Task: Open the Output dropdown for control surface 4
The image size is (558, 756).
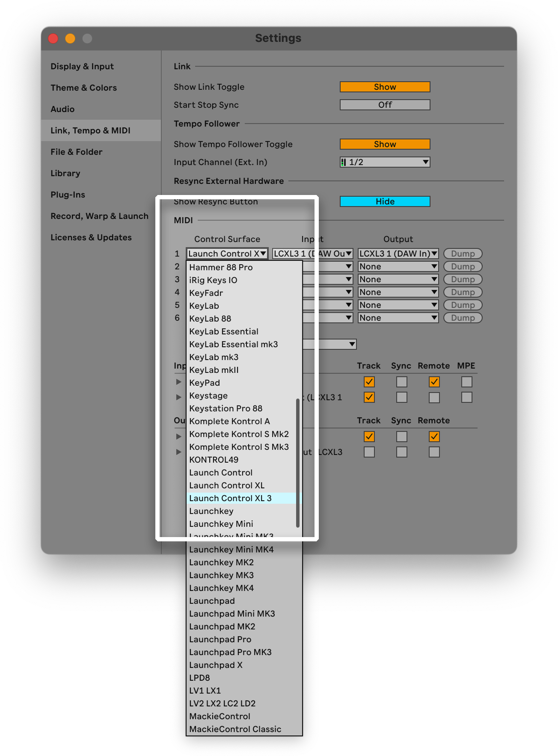Action: (x=398, y=292)
